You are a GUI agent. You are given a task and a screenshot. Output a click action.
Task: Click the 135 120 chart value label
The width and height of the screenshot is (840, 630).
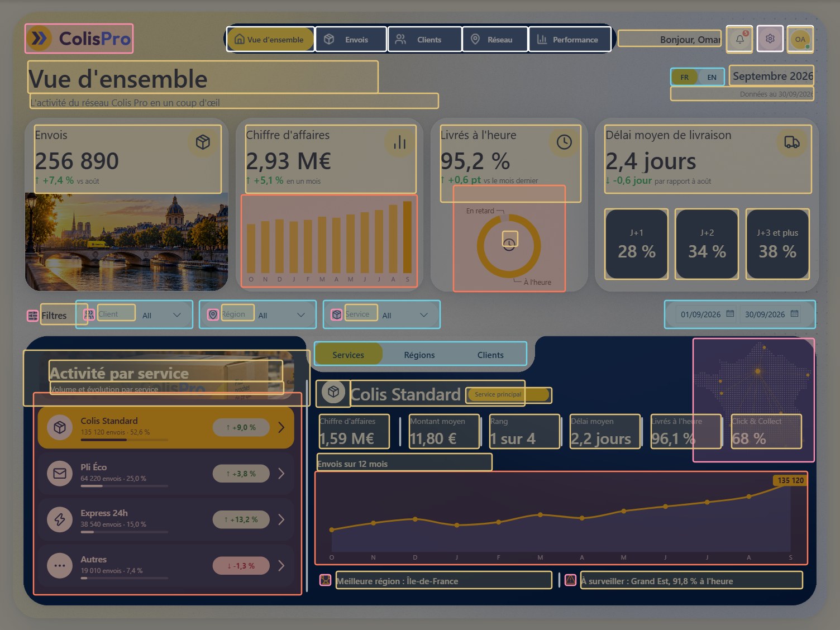(x=790, y=480)
